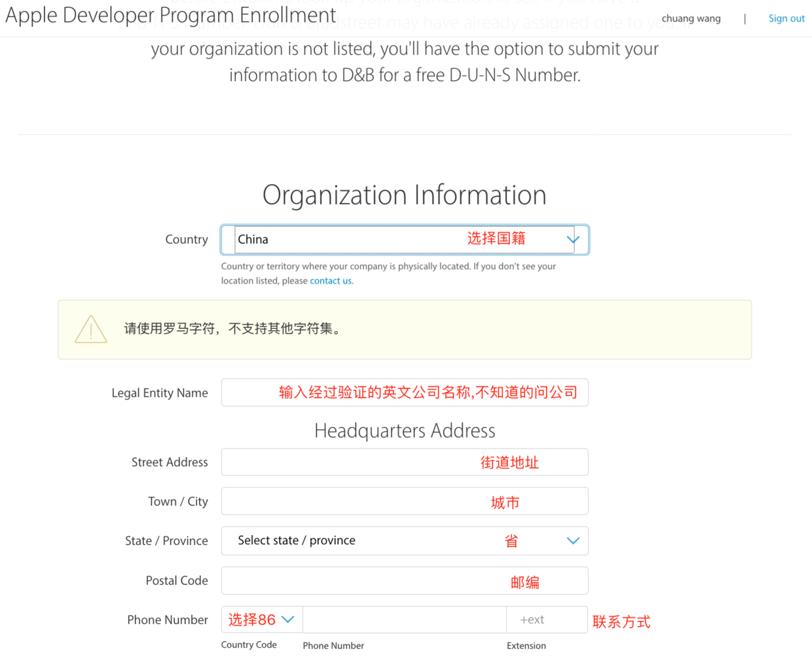This screenshot has width=812, height=668.
Task: Open the contact us link
Action: point(331,280)
